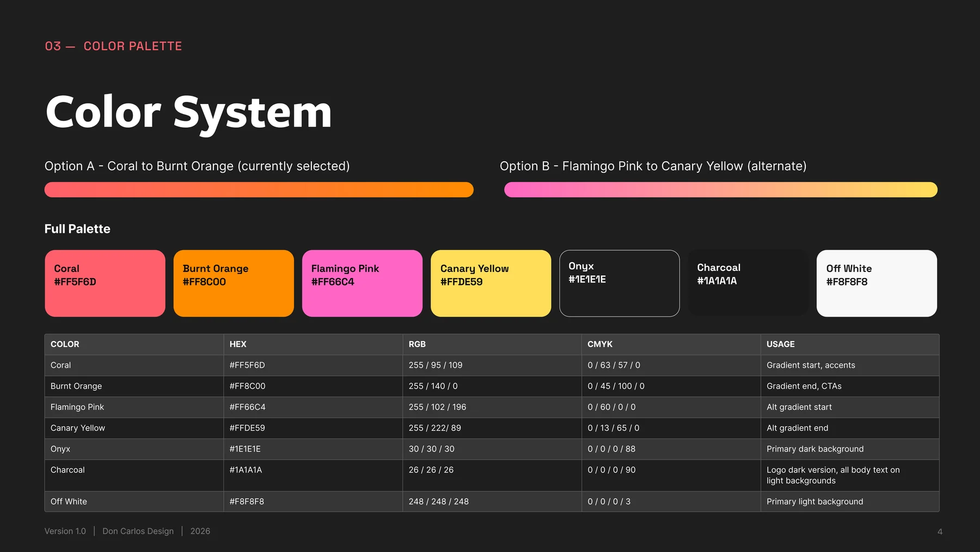Select the Burnt Orange name cell in table

tap(134, 386)
